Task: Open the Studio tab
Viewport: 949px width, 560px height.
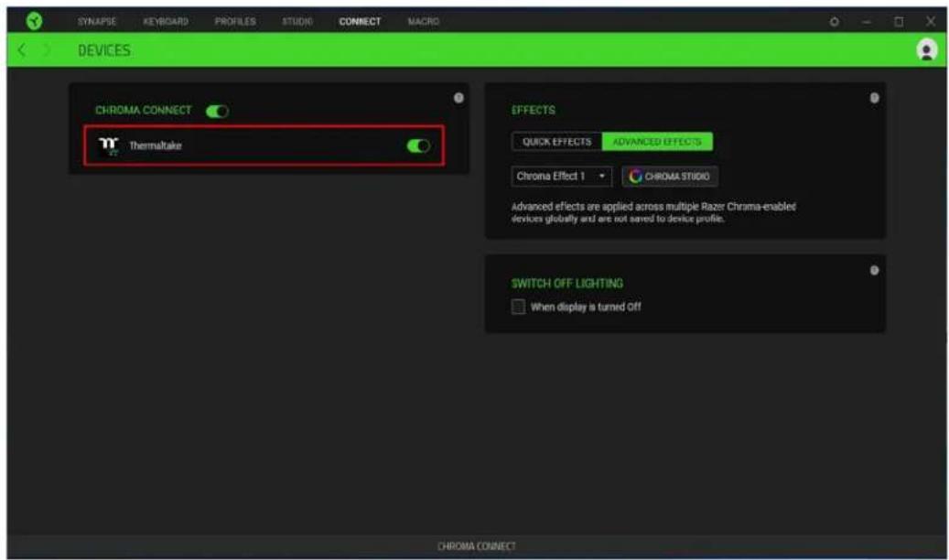Action: 297,22
